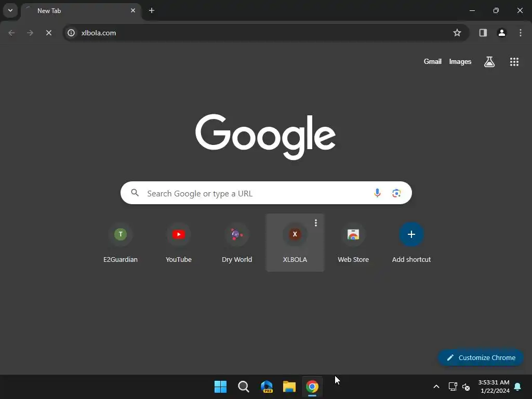Image resolution: width=532 pixels, height=399 pixels.
Task: Bookmark this page with the star icon
Action: (x=457, y=33)
